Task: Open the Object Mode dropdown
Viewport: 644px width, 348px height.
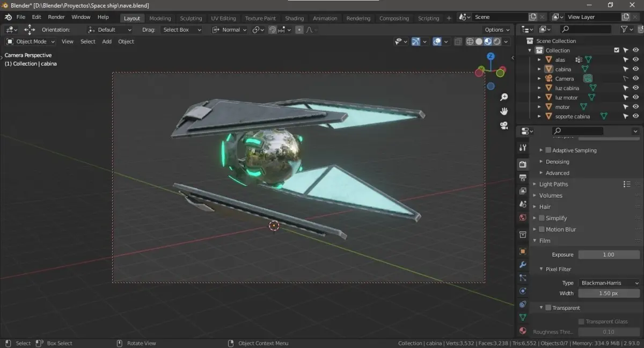Action: click(x=31, y=41)
